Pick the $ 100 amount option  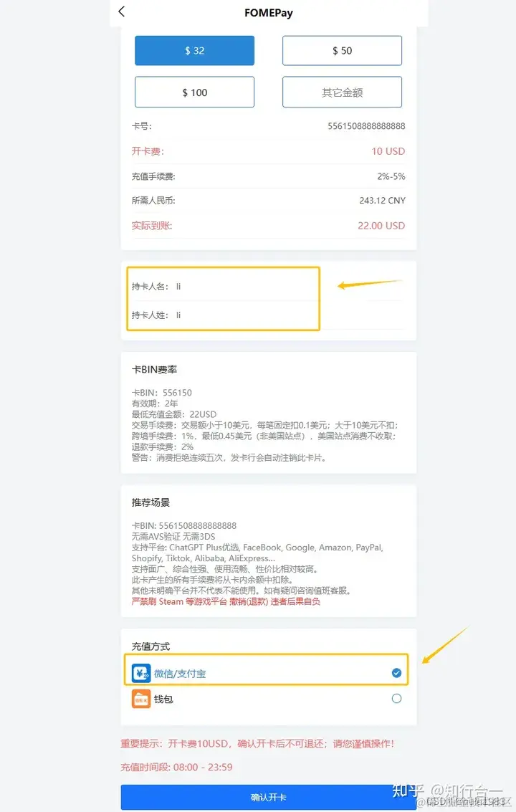coord(194,92)
